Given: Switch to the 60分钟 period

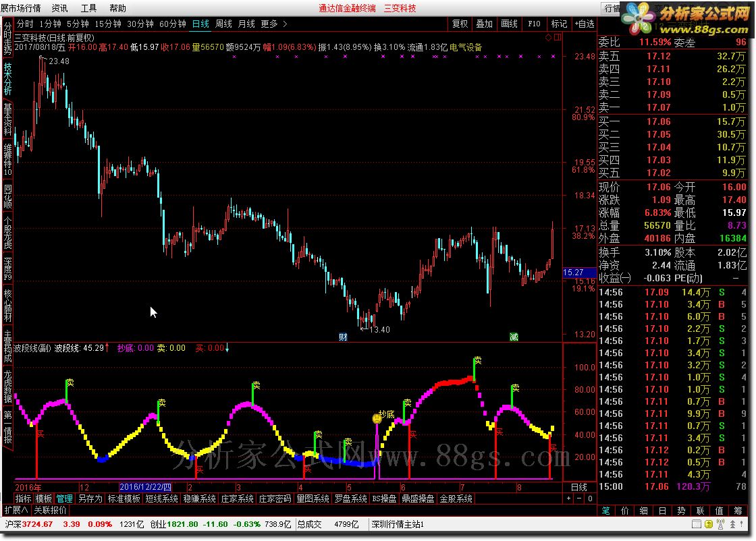Looking at the screenshot, I should (x=173, y=24).
